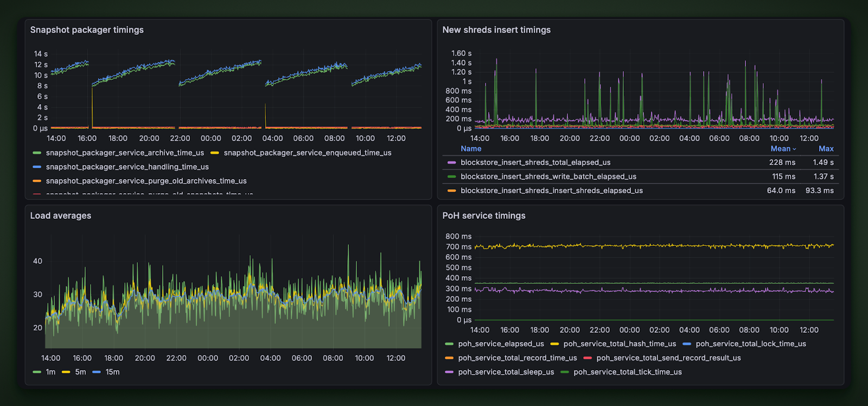868x406 pixels.
Task: Click the 1.60 s axis label in shreds panel
Action: pos(461,53)
